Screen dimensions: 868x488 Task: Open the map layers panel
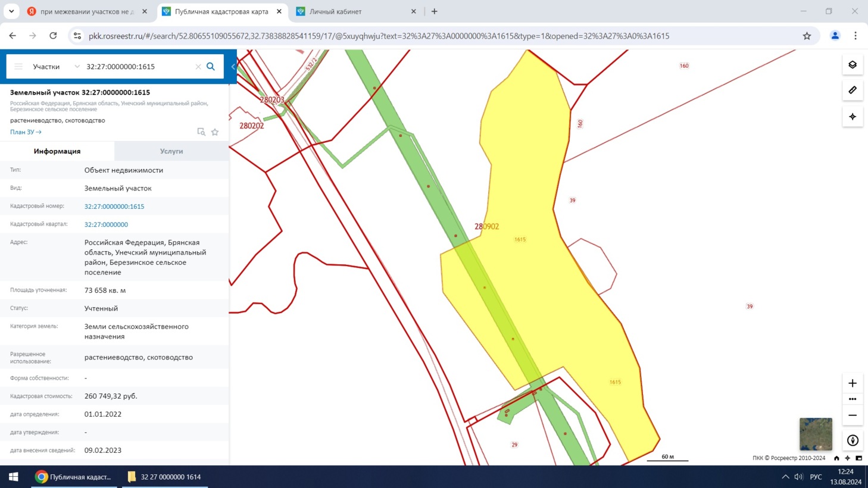(x=853, y=65)
